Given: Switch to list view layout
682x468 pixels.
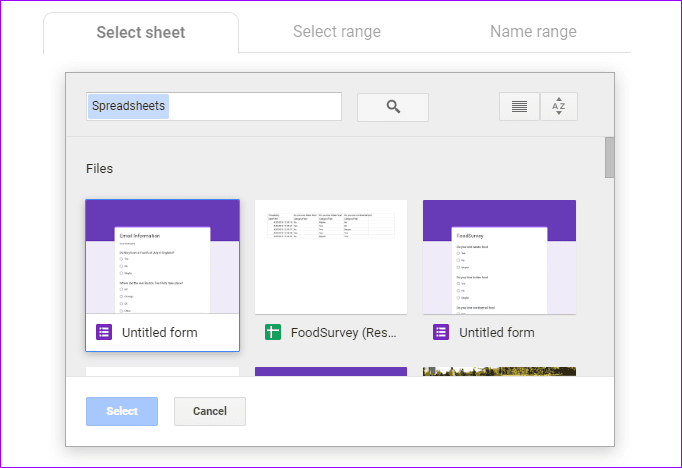Looking at the screenshot, I should (519, 107).
